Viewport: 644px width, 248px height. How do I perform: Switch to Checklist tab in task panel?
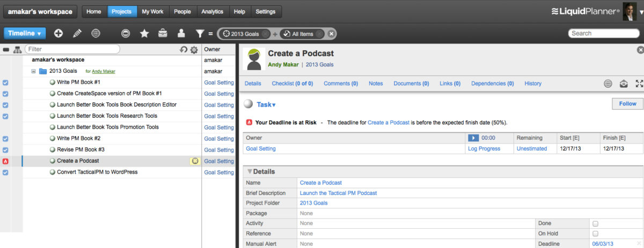click(x=292, y=84)
